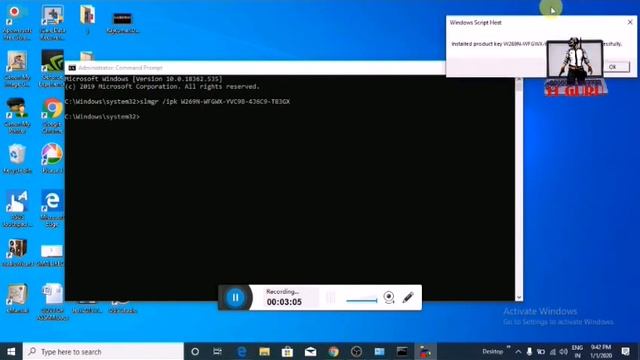Click the Type here to search box
This screenshot has width=640, height=360.
click(x=103, y=351)
